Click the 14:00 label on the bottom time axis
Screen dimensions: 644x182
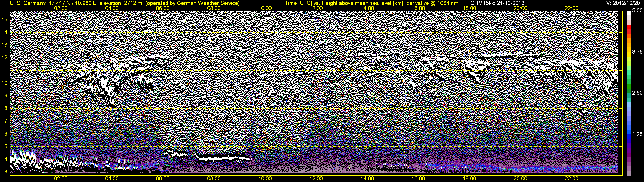(367, 179)
